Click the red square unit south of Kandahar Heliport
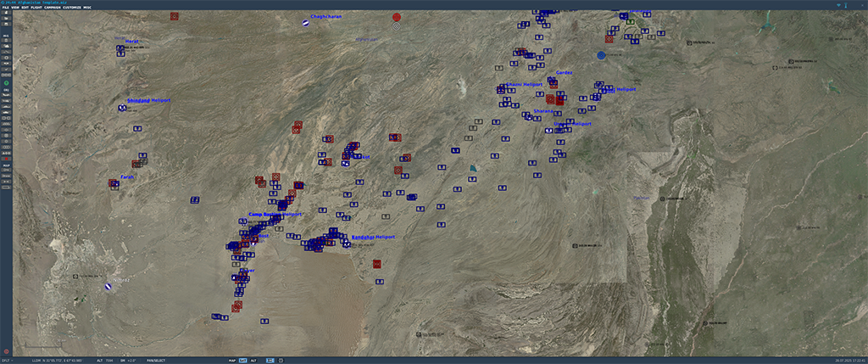Screen dimensions: 868x364 click(376, 264)
